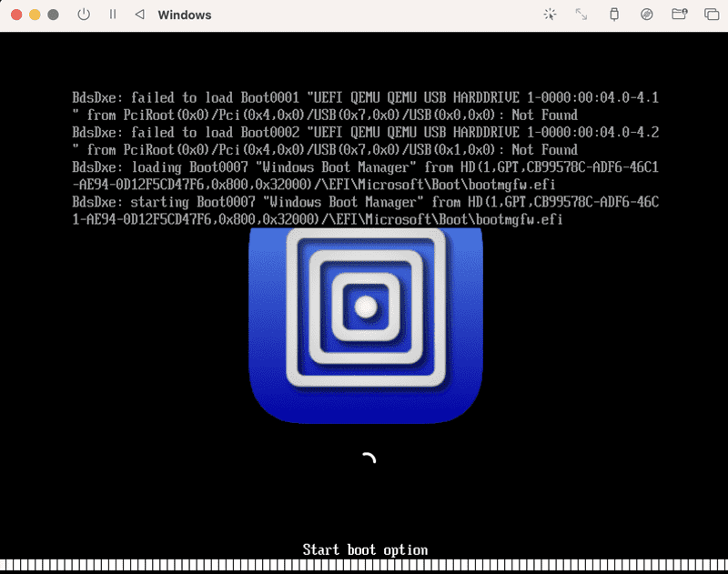
Task: Click the boot progress bar at the bottom
Action: click(x=364, y=565)
